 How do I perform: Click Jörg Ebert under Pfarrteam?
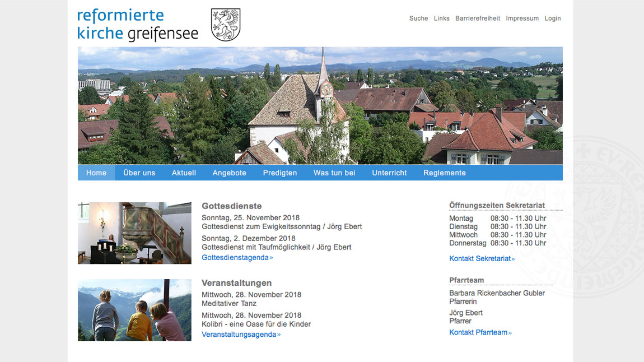(x=466, y=313)
